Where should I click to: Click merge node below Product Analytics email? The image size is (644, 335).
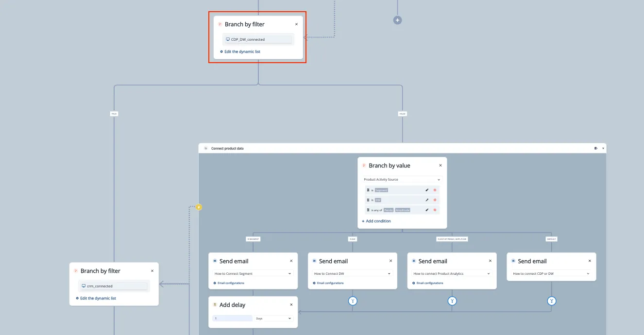pyautogui.click(x=452, y=301)
